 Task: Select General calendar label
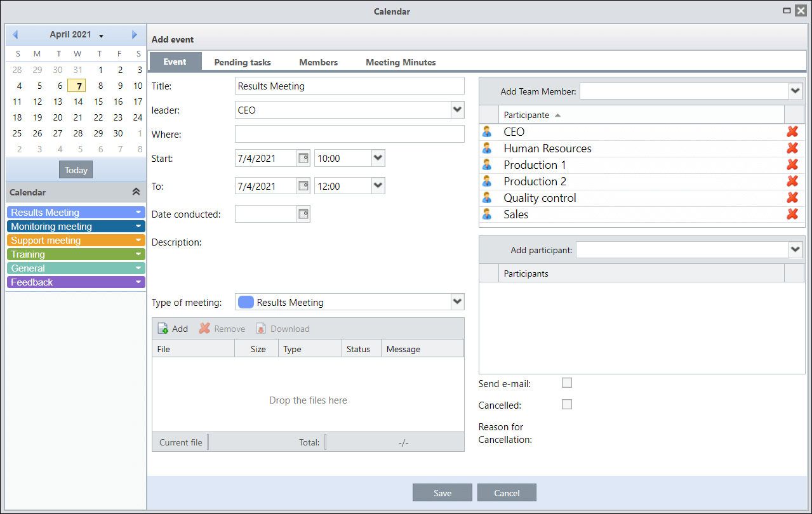[x=28, y=268]
